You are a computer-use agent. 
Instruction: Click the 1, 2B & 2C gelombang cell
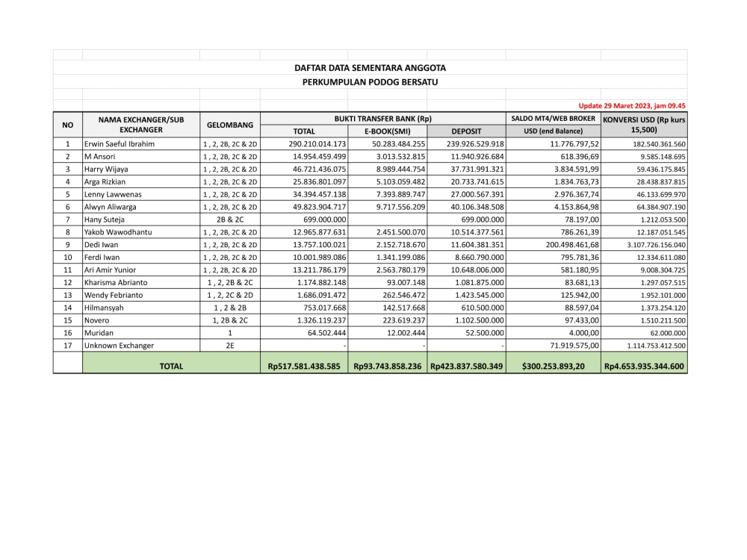(230, 320)
